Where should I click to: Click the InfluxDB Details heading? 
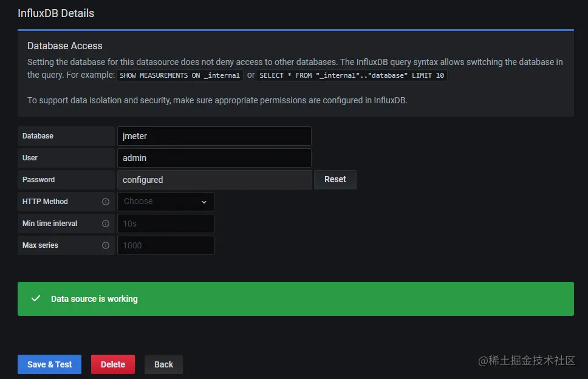pyautogui.click(x=56, y=13)
